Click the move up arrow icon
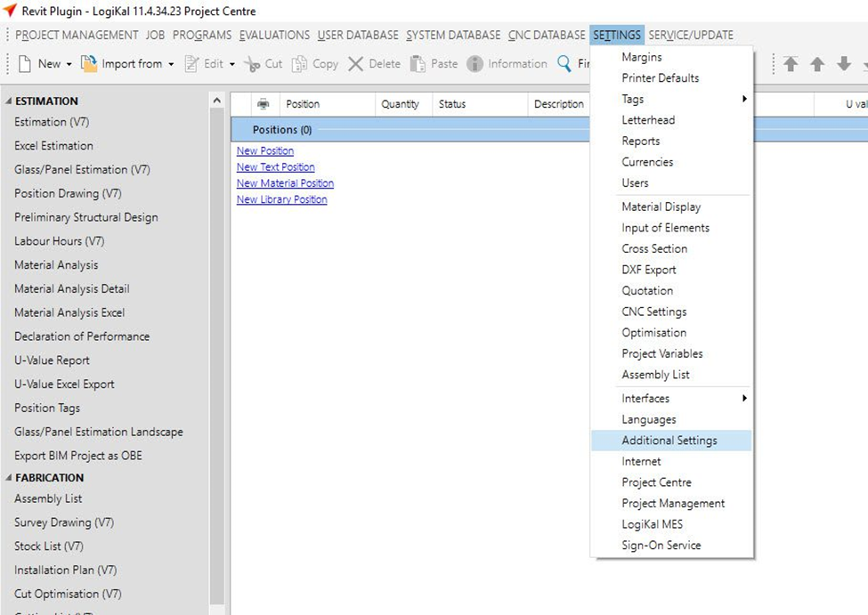This screenshot has width=868, height=615. pyautogui.click(x=816, y=64)
